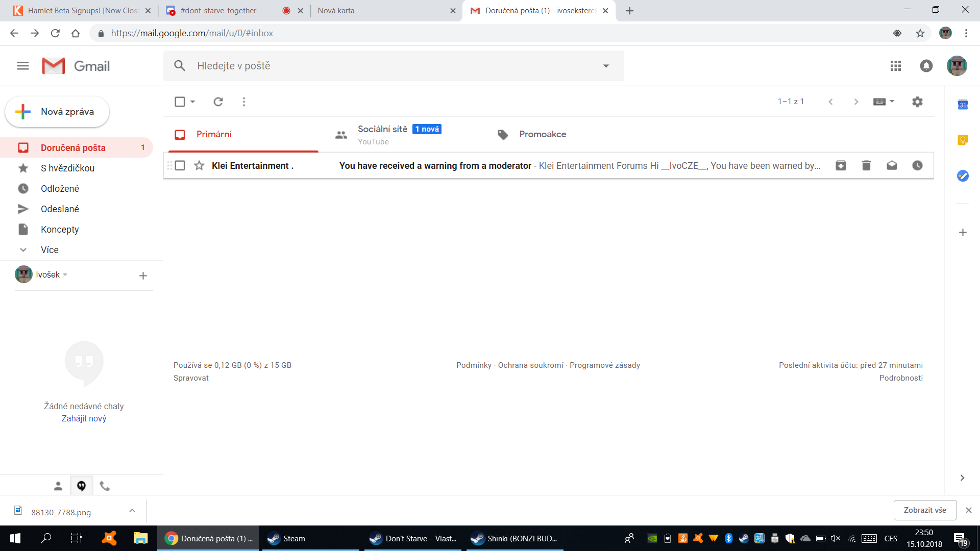Open the Google apps grid
The width and height of the screenshot is (980, 551).
(x=895, y=66)
